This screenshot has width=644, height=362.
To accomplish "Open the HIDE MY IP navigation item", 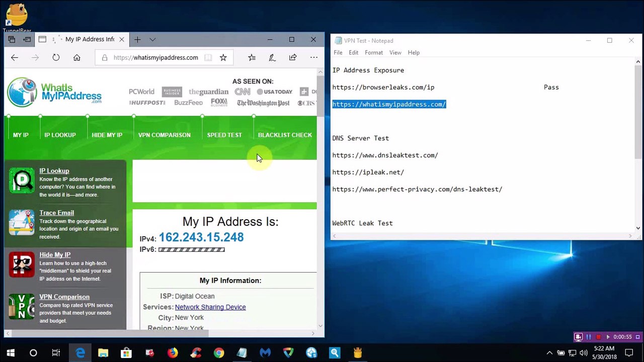I will click(107, 135).
